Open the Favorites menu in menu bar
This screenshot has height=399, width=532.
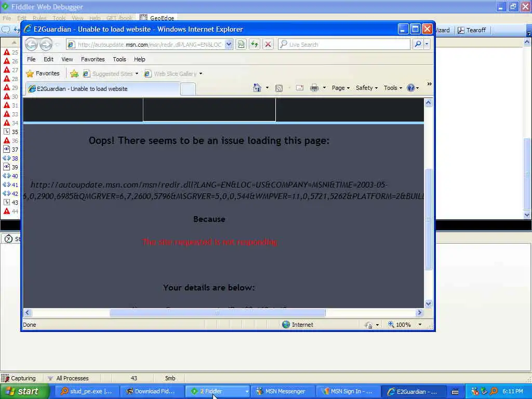pyautogui.click(x=92, y=59)
